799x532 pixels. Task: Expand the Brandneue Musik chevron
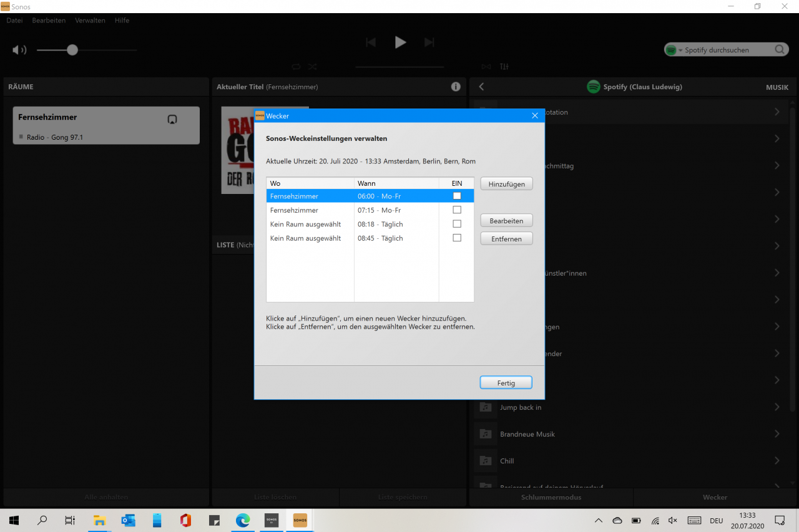click(777, 434)
